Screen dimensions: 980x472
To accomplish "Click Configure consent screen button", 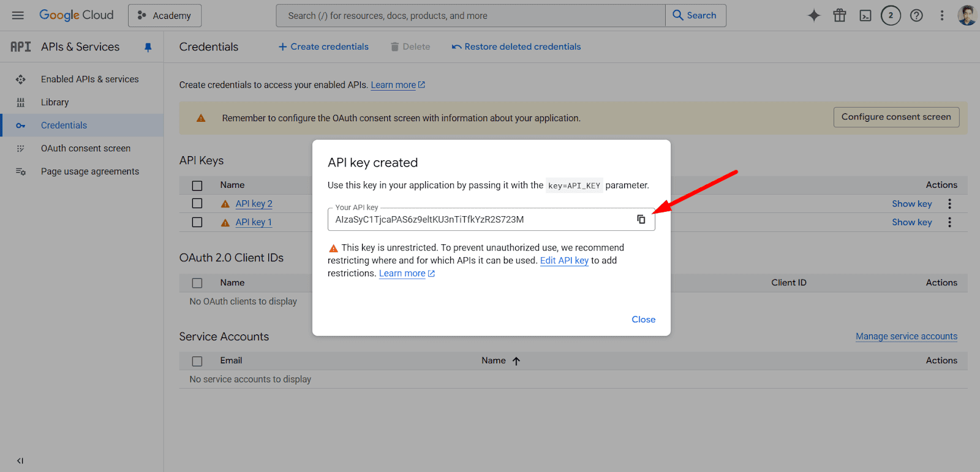I will coord(896,117).
